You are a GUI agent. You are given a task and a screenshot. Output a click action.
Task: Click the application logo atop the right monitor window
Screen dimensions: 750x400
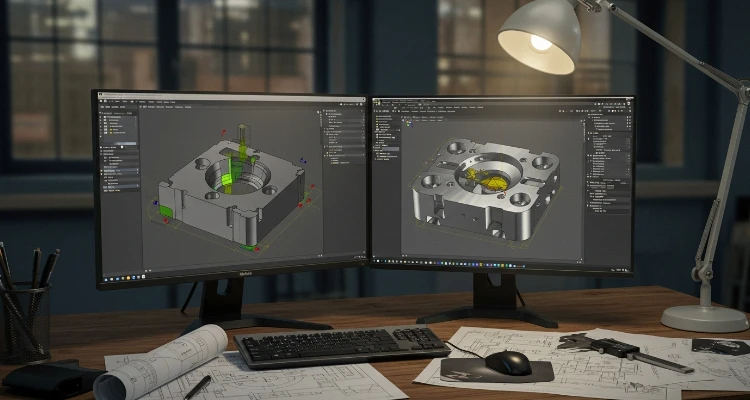377,102
